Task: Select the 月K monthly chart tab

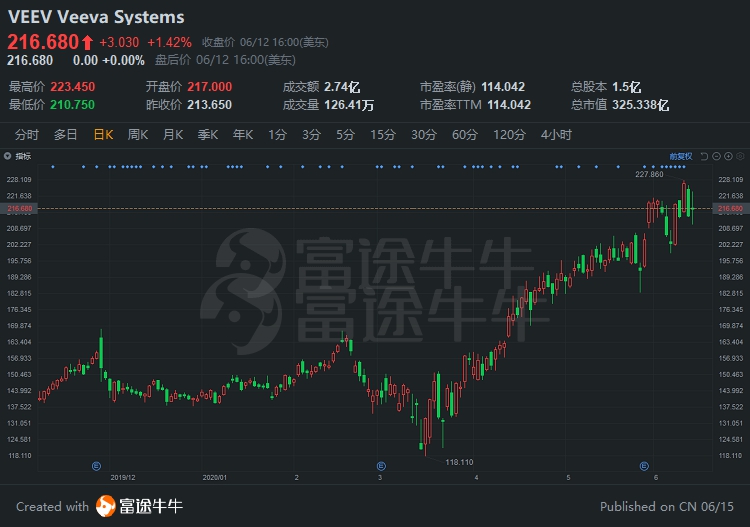Action: click(173, 134)
